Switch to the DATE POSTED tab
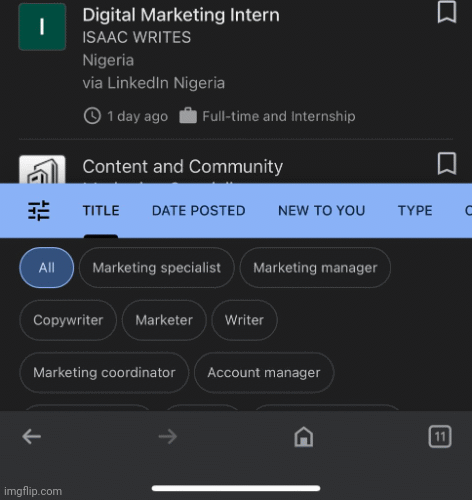 [x=199, y=211]
